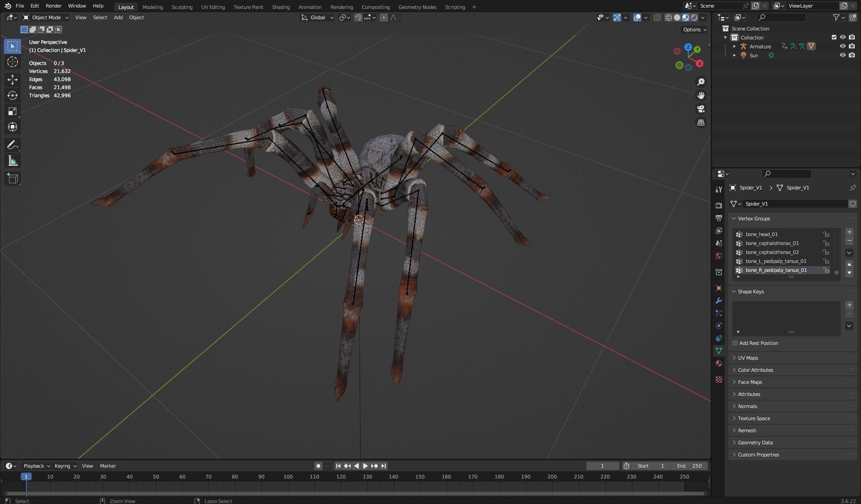
Task: Open the Render menu
Action: 53,6
